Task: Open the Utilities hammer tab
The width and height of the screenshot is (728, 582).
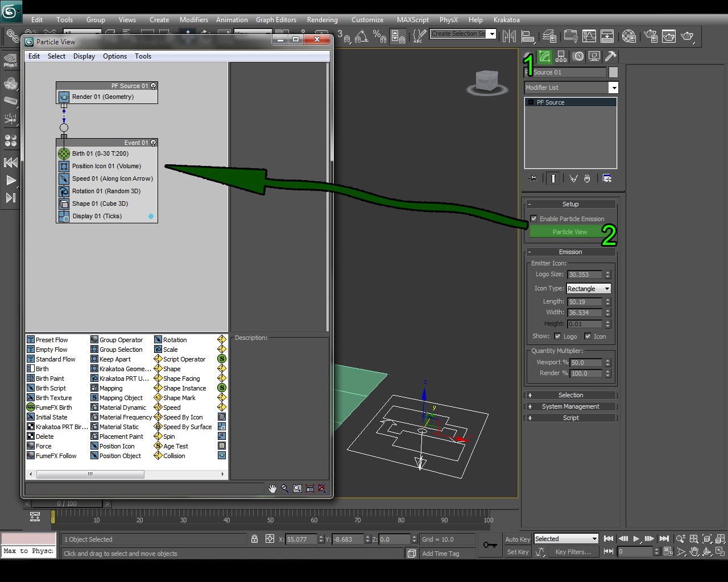Action: point(610,56)
